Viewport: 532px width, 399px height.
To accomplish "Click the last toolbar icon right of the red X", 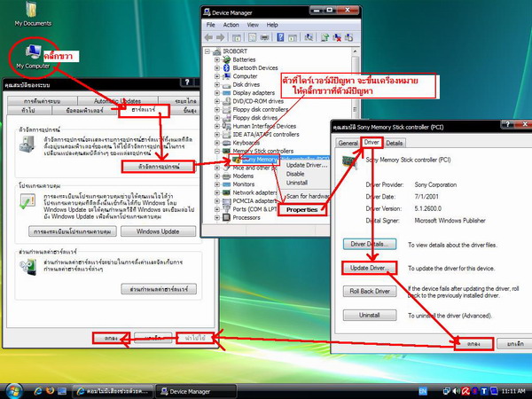I will tap(348, 37).
